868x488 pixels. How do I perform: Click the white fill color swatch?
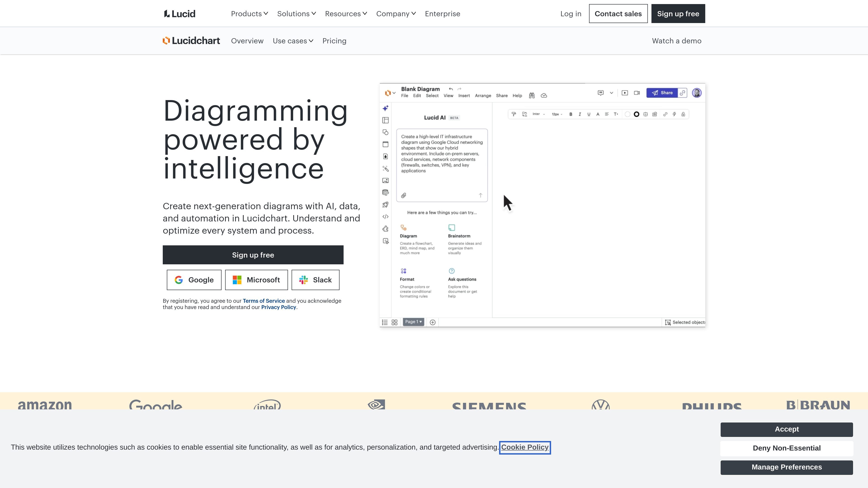coord(627,114)
